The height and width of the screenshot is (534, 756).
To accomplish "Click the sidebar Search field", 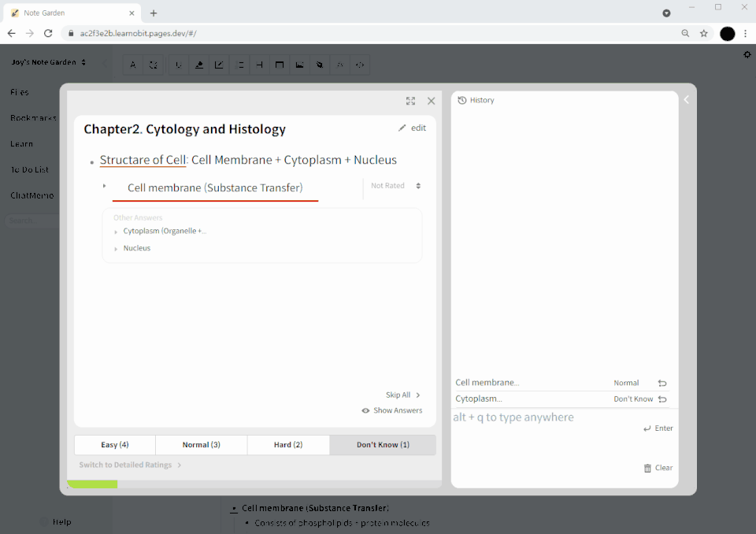I will (x=31, y=221).
